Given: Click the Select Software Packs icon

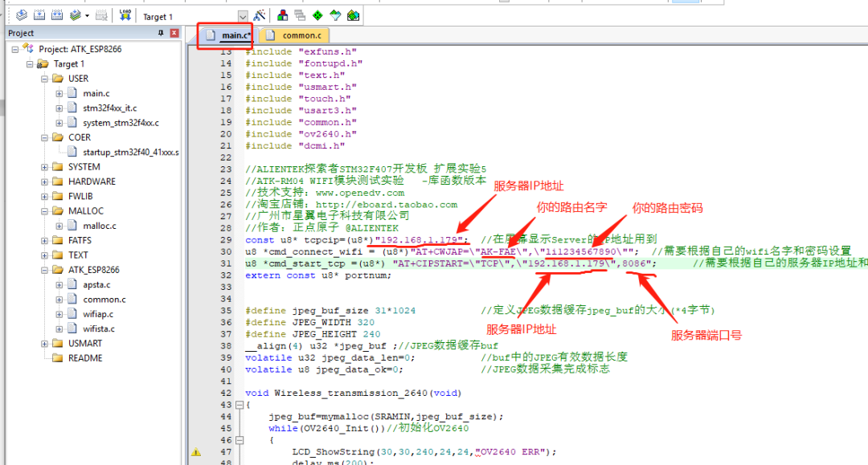Looking at the screenshot, I should (335, 16).
